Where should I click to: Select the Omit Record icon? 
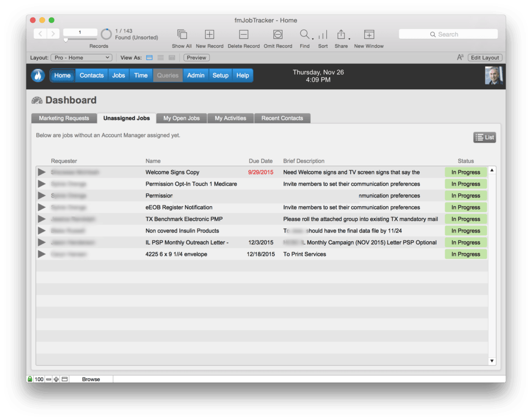click(277, 34)
